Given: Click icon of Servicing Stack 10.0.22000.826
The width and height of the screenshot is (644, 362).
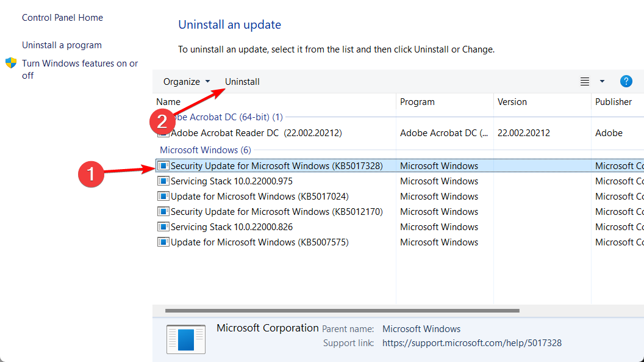Looking at the screenshot, I should pyautogui.click(x=163, y=227).
